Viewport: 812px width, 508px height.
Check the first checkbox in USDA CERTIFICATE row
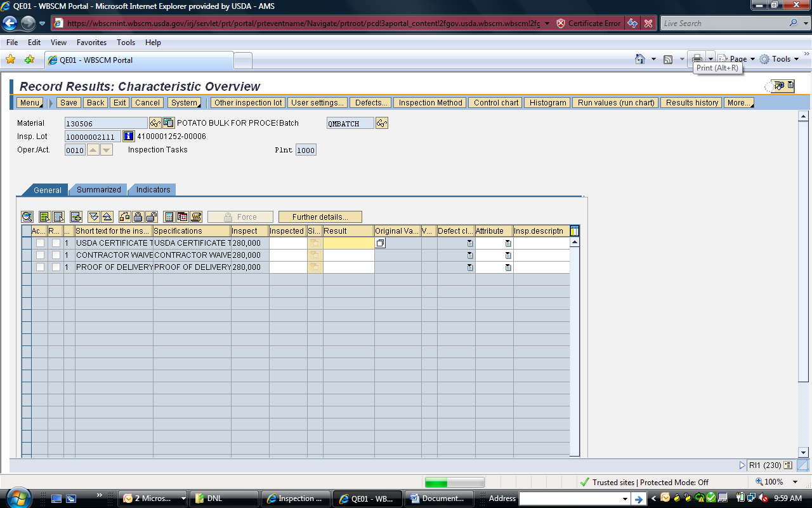tap(40, 243)
